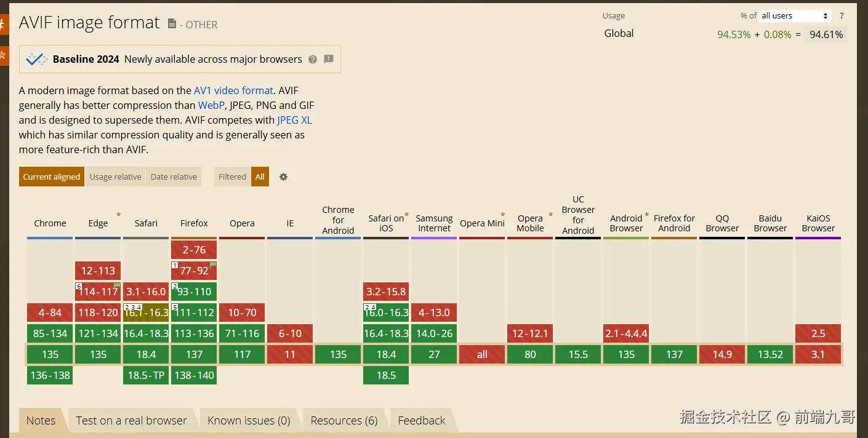This screenshot has width=868, height=438.
Task: Click IE 11 current version cell
Action: point(290,354)
